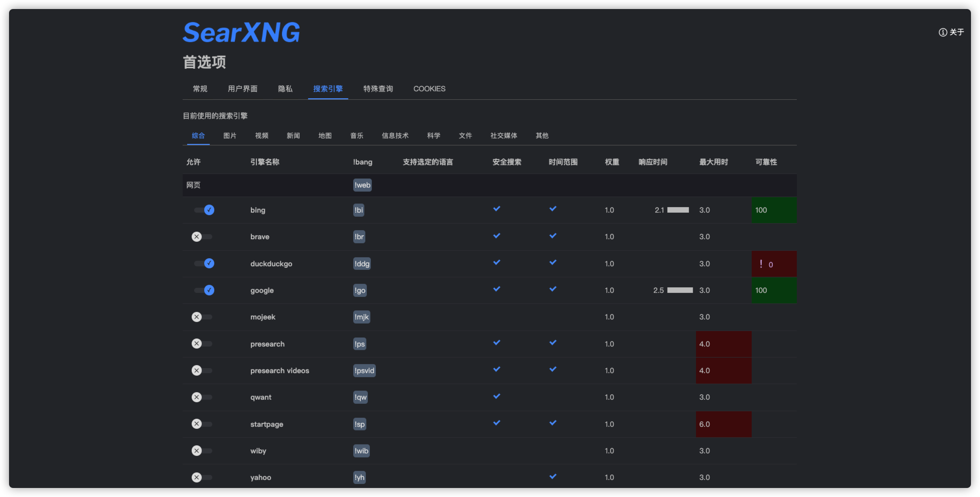Click google's 2.5 response time bar
The height and width of the screenshot is (497, 980).
click(x=680, y=290)
